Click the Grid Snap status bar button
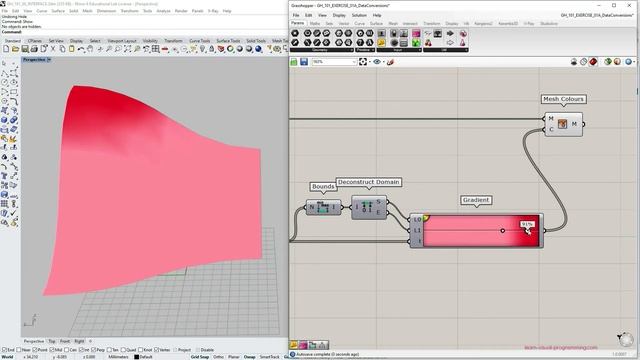 (x=200, y=357)
